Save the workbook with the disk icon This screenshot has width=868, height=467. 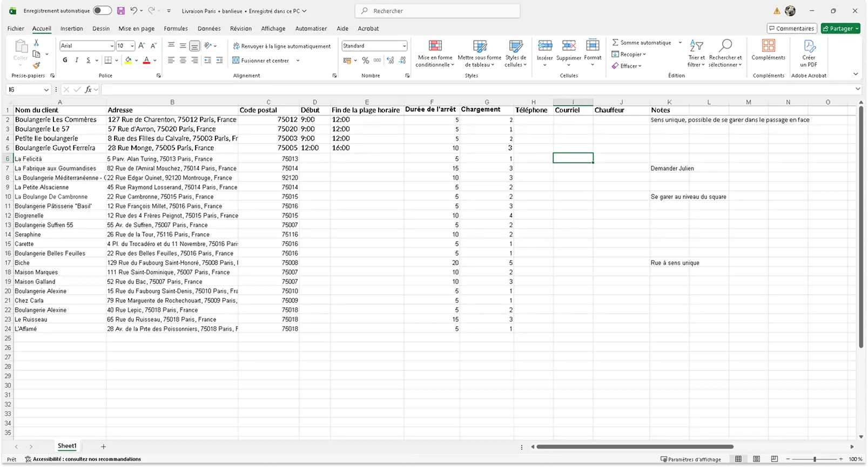(121, 11)
